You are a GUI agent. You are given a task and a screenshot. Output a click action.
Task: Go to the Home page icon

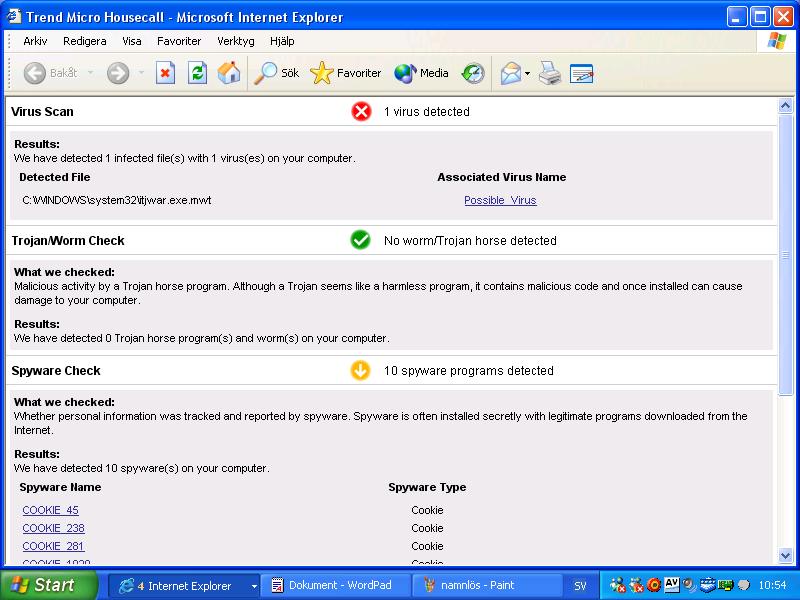pyautogui.click(x=229, y=73)
